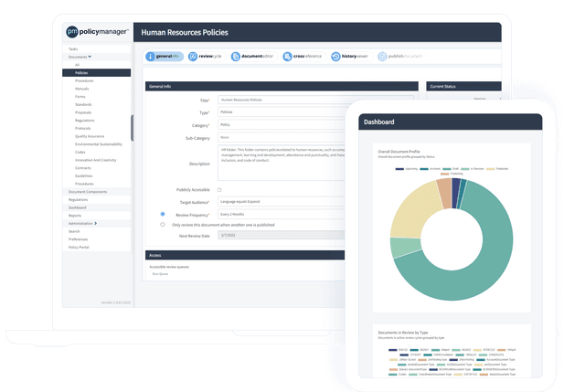Image resolution: width=585 pixels, height=392 pixels.
Task: Open the publishdocument tab
Action: (400, 57)
